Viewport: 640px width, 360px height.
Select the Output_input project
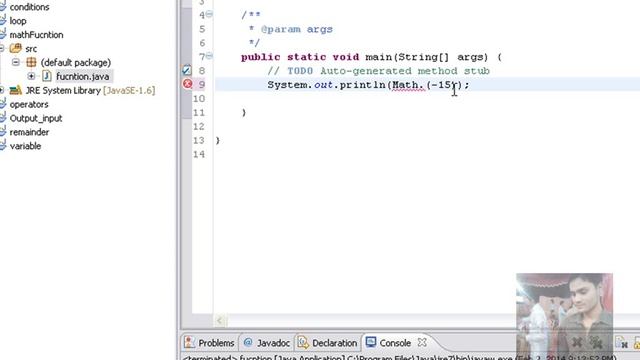(36, 118)
